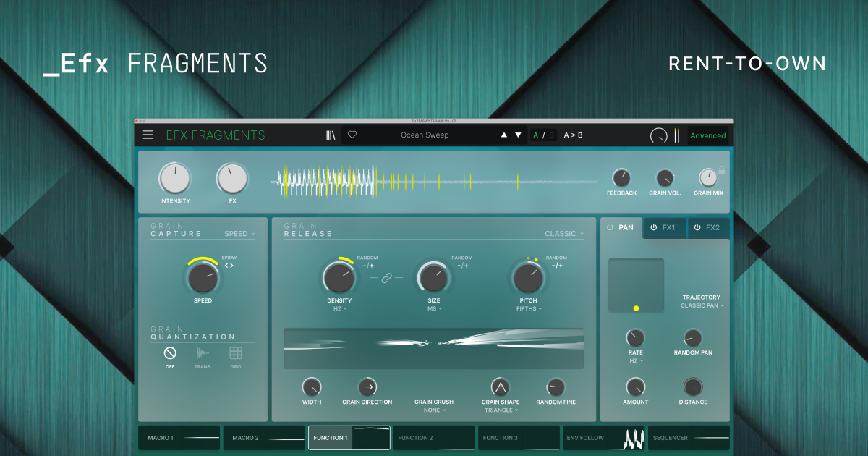Open Density HZ unit dropdown
This screenshot has width=868, height=456.
point(340,308)
